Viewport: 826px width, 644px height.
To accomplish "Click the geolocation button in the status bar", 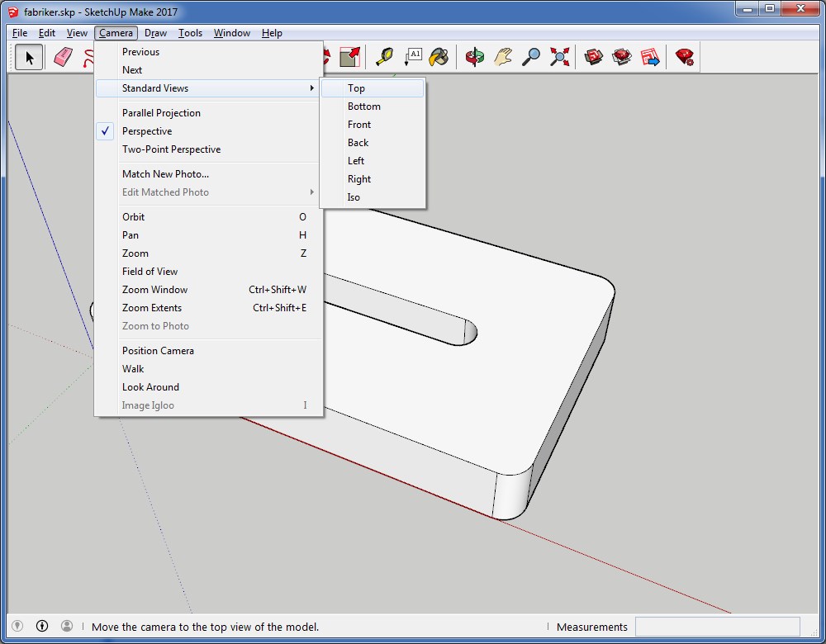I will (17, 627).
